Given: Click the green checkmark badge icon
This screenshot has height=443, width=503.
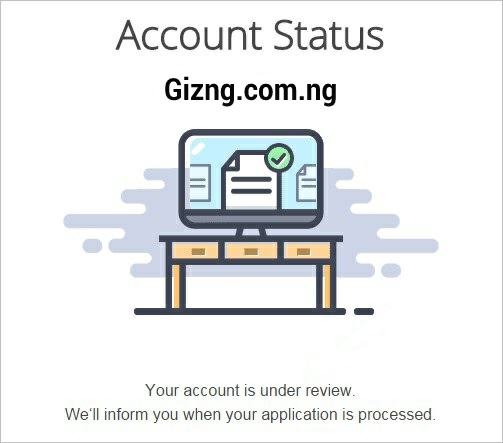Looking at the screenshot, I should click(279, 159).
